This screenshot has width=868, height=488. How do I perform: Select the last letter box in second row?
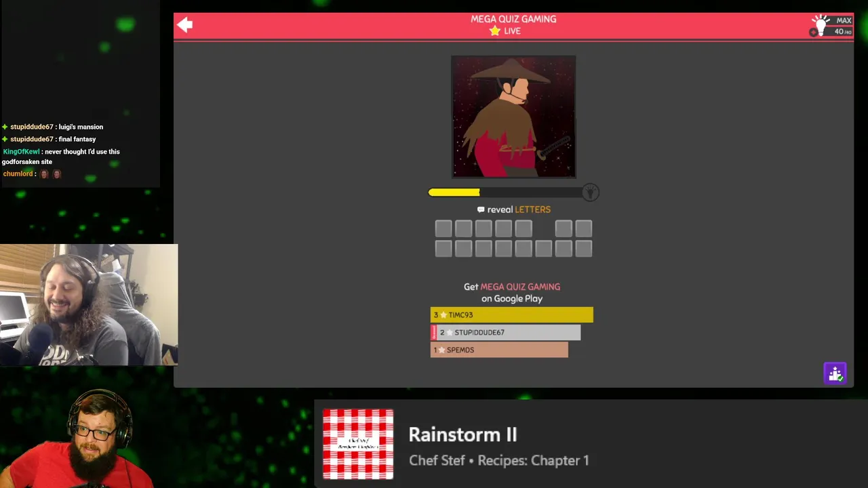coord(584,249)
